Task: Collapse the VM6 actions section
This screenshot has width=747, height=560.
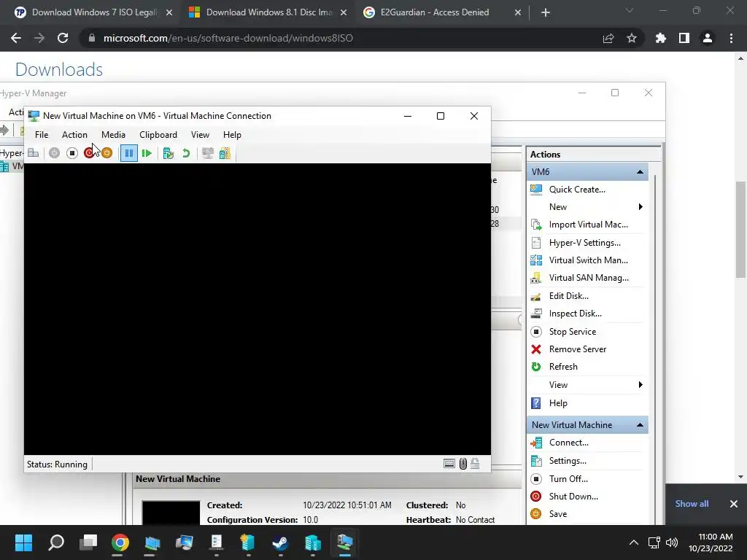Action: 640,172
